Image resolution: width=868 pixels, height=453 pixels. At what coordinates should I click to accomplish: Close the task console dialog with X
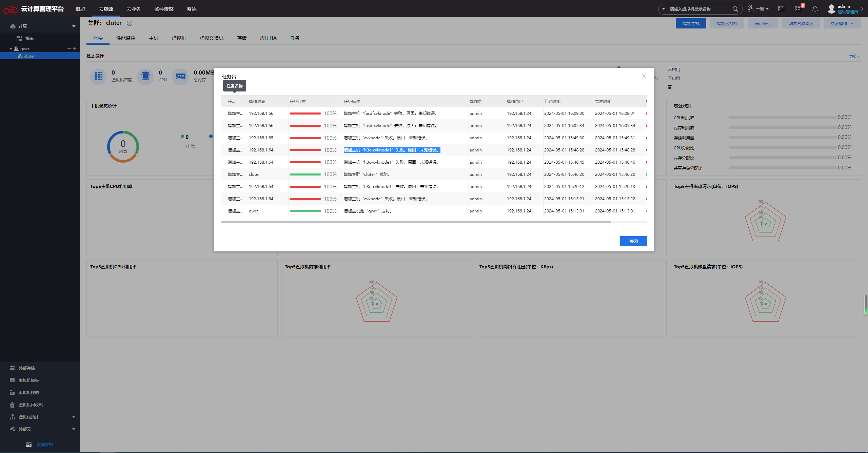(644, 76)
